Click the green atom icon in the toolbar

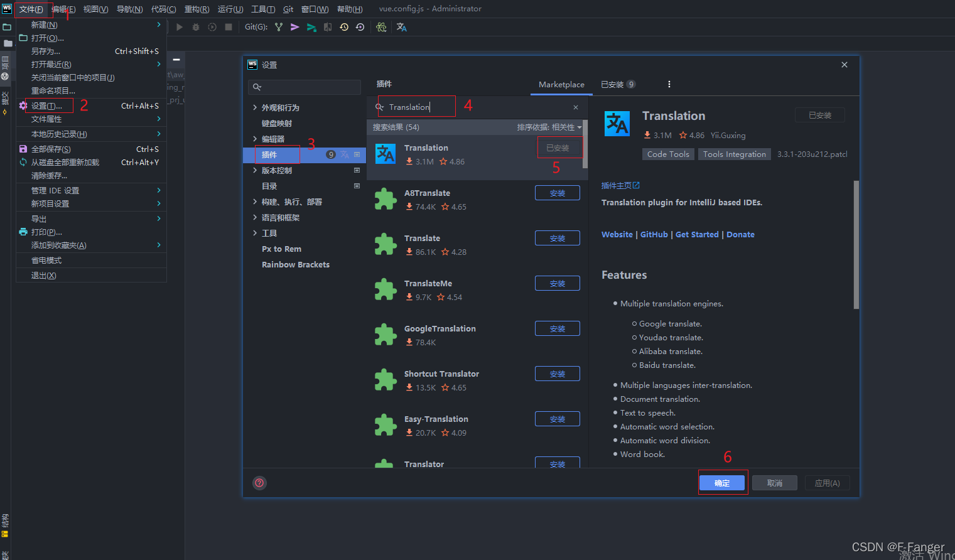(381, 27)
